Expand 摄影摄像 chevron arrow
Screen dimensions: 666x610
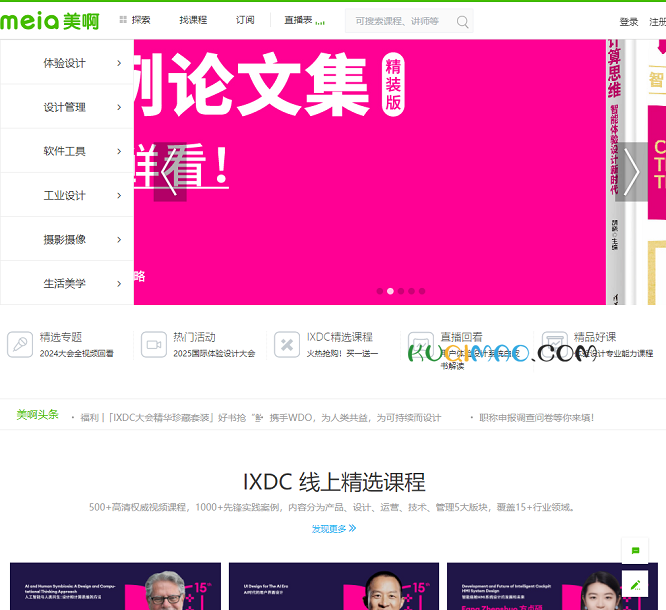click(119, 240)
